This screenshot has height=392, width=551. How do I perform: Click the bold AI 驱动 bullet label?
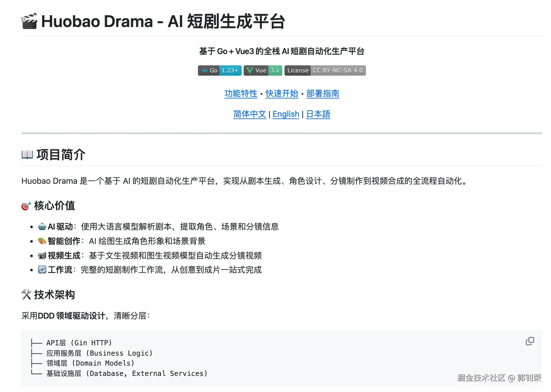pos(60,227)
